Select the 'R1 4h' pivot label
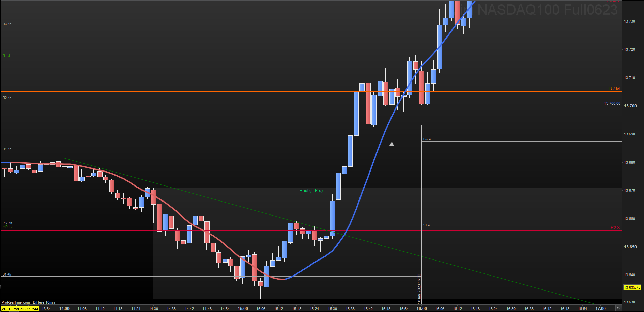The image size is (644, 312). [x=7, y=149]
